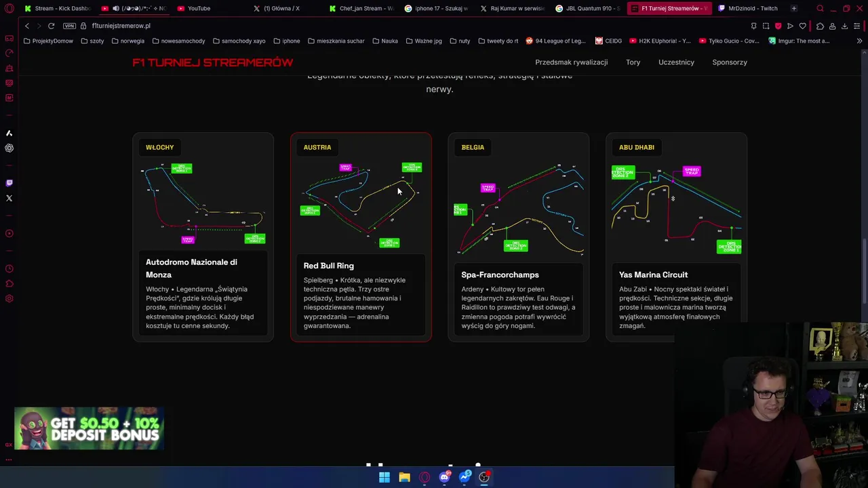The height and width of the screenshot is (488, 868).
Task: Search tabs with the magnifier icon
Action: [820, 8]
